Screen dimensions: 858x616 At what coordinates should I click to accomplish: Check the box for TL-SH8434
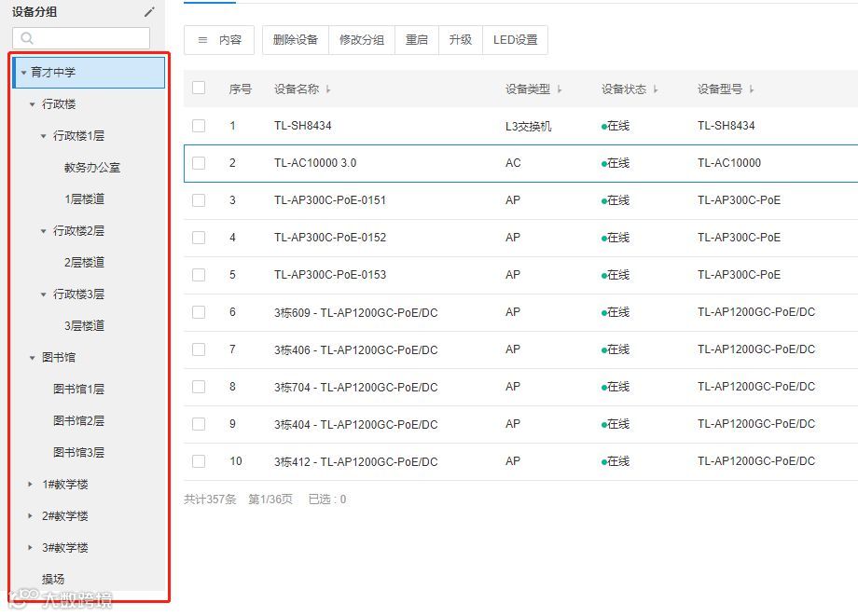point(199,126)
